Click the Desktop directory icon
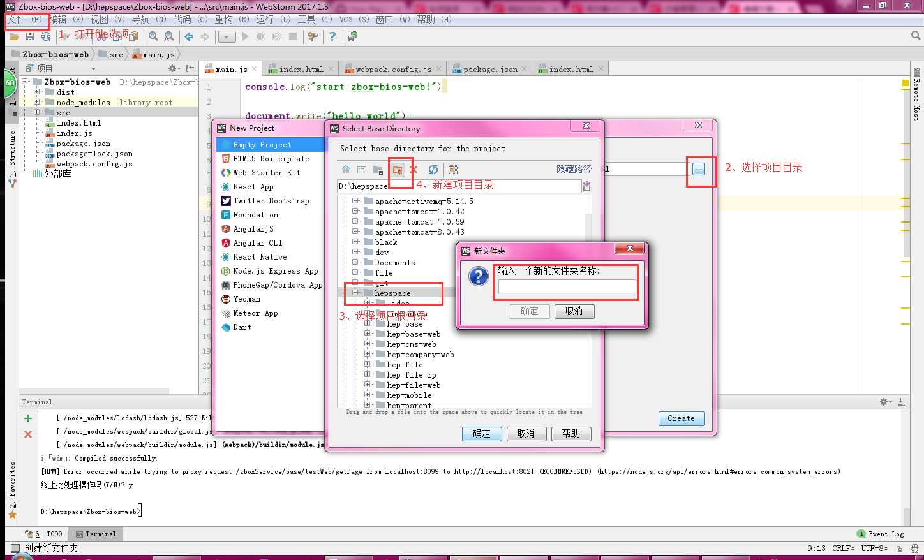The width and height of the screenshot is (924, 560). 362,170
